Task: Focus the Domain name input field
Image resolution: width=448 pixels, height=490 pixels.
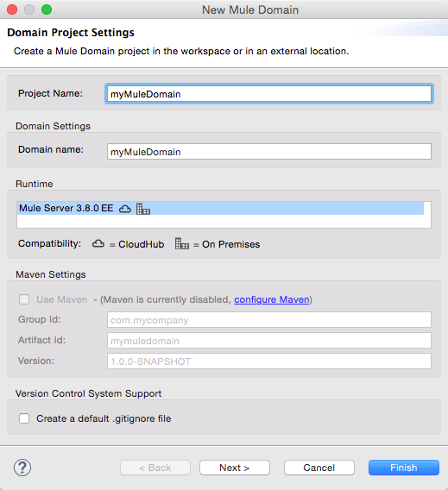Action: tap(269, 152)
